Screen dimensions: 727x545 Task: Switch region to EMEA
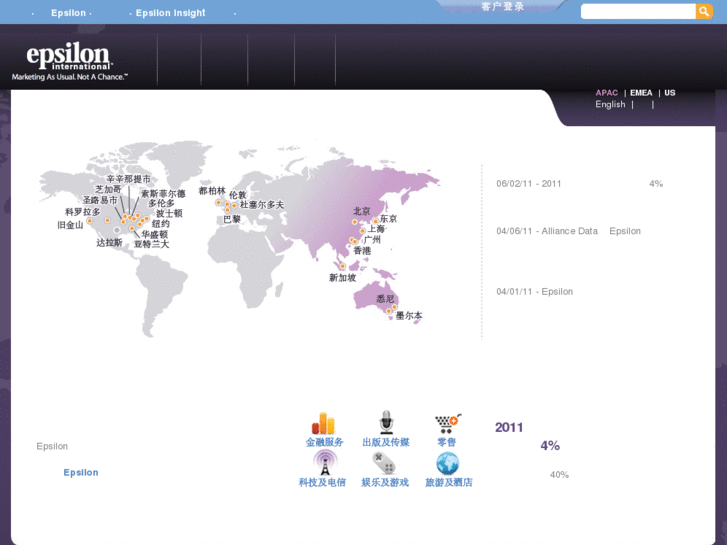click(x=641, y=93)
